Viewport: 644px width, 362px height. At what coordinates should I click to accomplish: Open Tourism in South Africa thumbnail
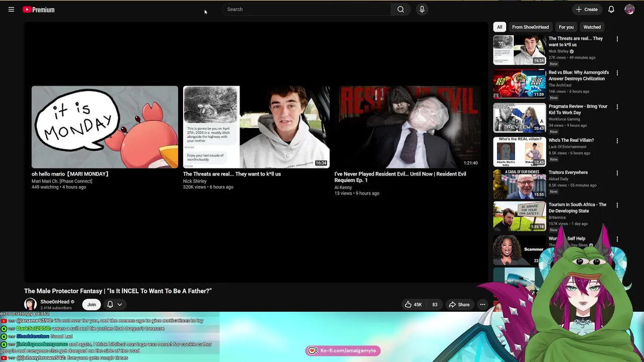pos(519,216)
